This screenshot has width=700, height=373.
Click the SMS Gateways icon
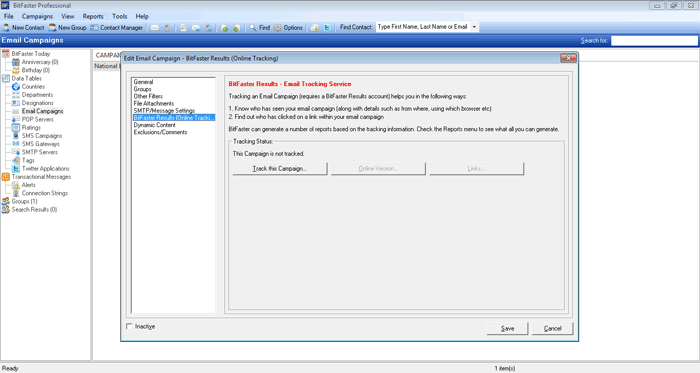coord(16,144)
